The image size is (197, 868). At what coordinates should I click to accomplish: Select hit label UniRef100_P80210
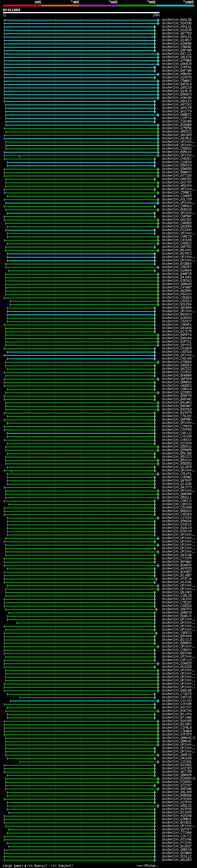177,294
